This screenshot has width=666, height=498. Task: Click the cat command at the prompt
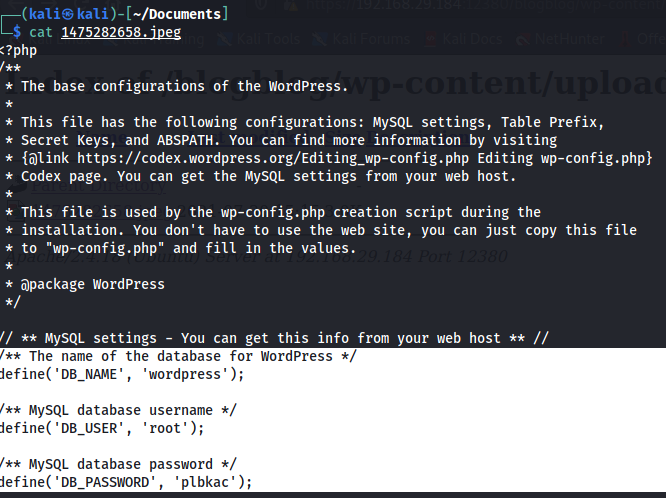41,33
